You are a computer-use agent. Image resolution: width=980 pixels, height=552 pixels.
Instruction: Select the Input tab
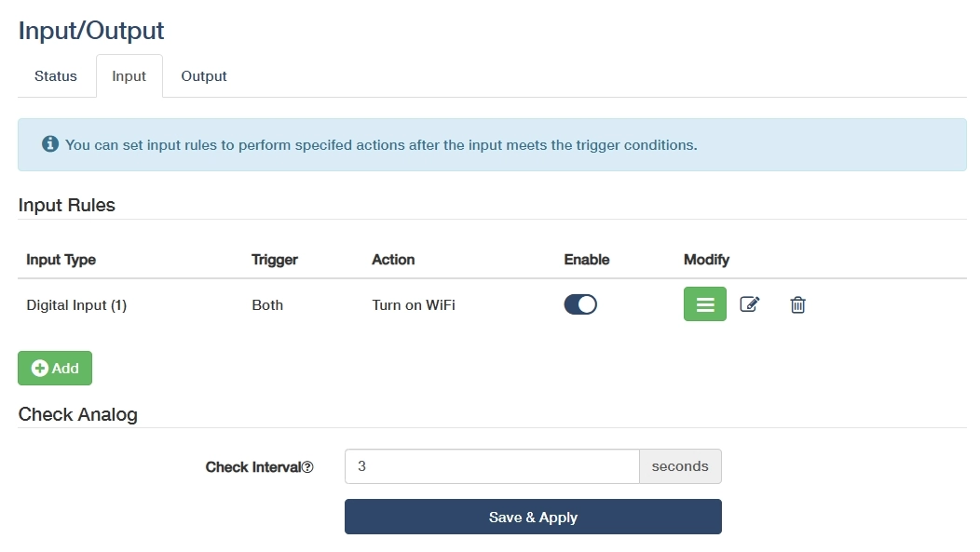[129, 76]
